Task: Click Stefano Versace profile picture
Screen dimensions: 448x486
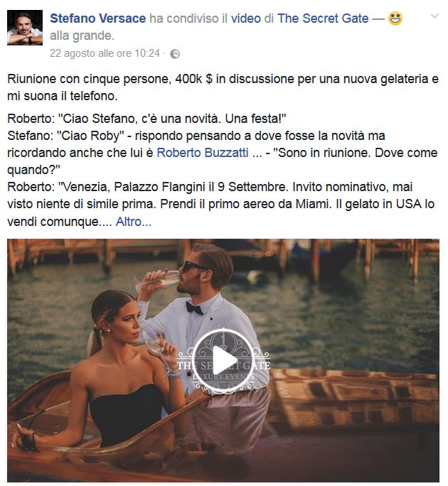Action: pyautogui.click(x=25, y=27)
